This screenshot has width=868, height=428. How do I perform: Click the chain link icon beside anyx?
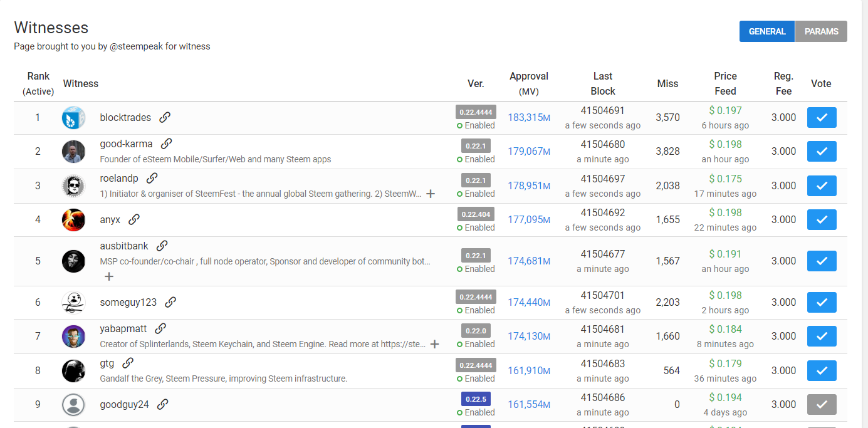pos(134,219)
